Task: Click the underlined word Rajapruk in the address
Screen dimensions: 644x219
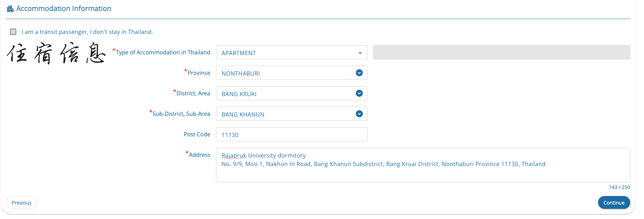Action: click(x=234, y=155)
